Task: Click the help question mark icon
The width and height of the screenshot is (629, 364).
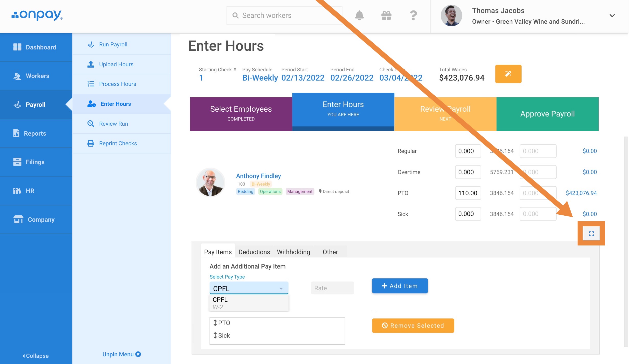Action: (413, 16)
